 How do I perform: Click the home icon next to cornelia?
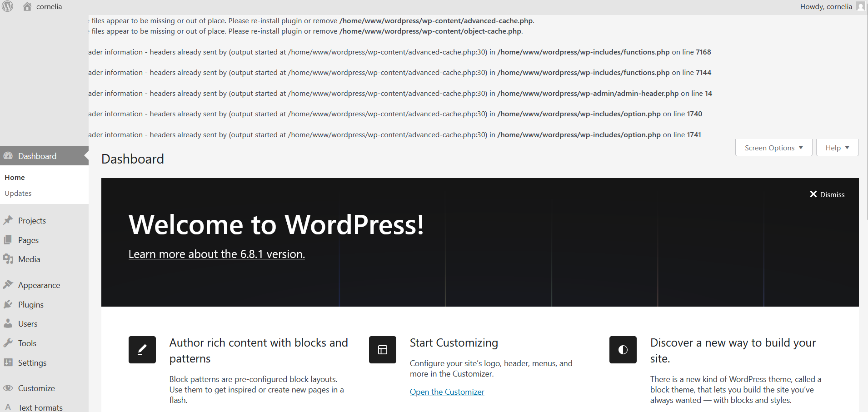pyautogui.click(x=27, y=6)
